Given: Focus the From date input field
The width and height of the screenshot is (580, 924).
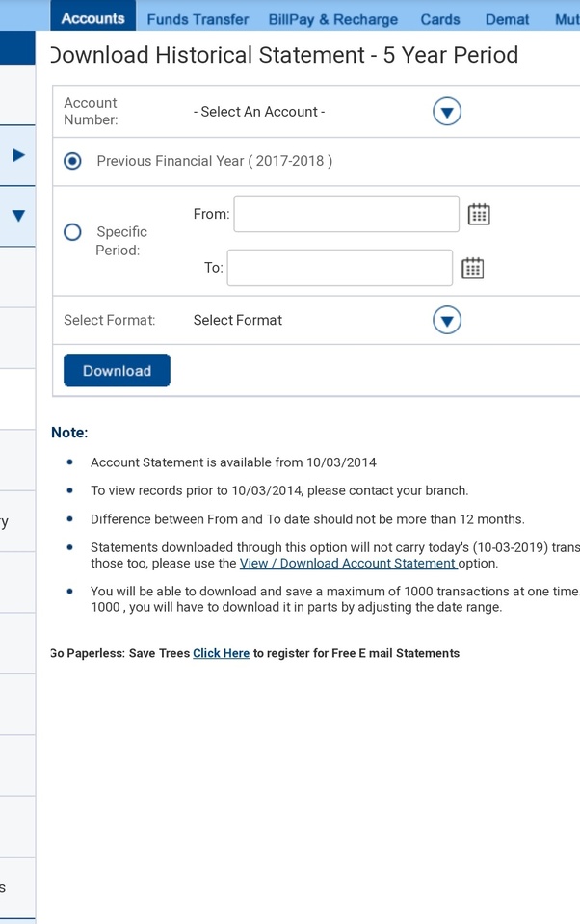Looking at the screenshot, I should 347,214.
